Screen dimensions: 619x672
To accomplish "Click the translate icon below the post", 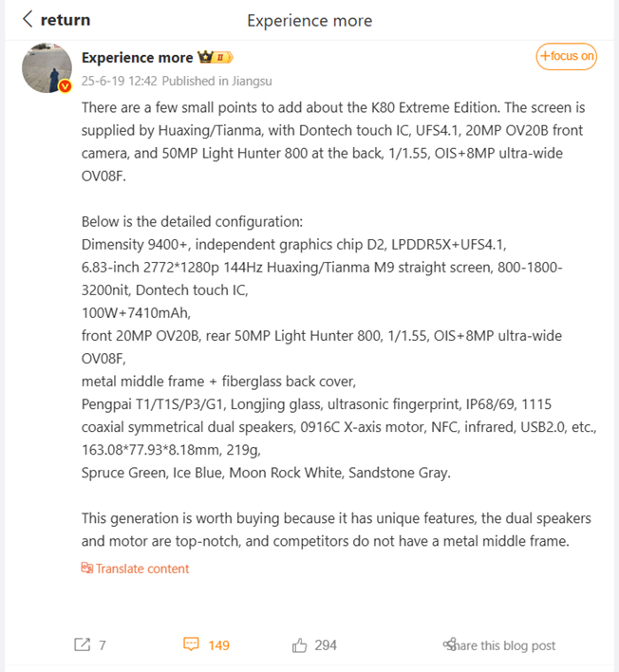I will pyautogui.click(x=87, y=569).
